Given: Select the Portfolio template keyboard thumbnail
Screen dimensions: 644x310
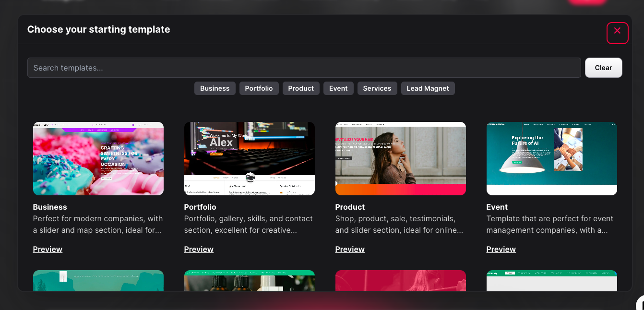Looking at the screenshot, I should (250, 158).
